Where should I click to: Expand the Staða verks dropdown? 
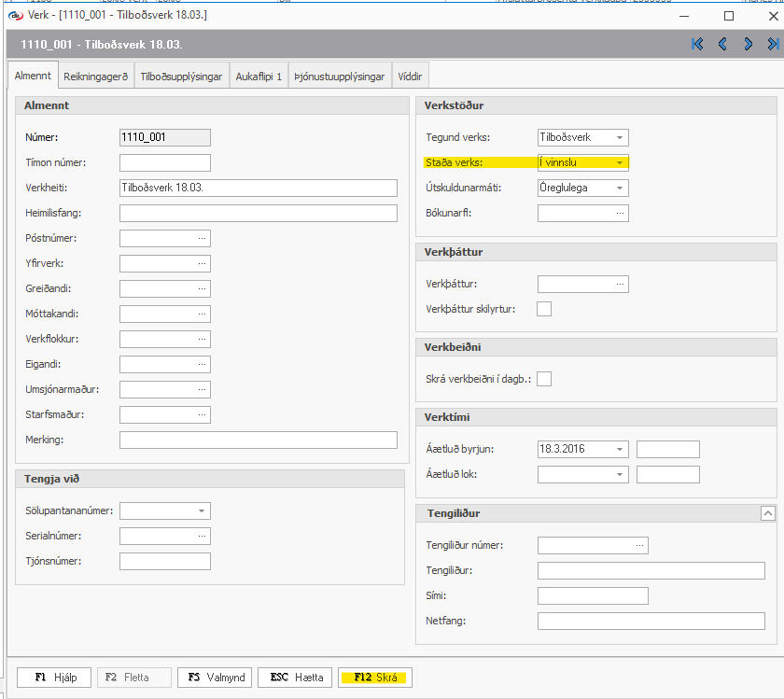(x=620, y=162)
